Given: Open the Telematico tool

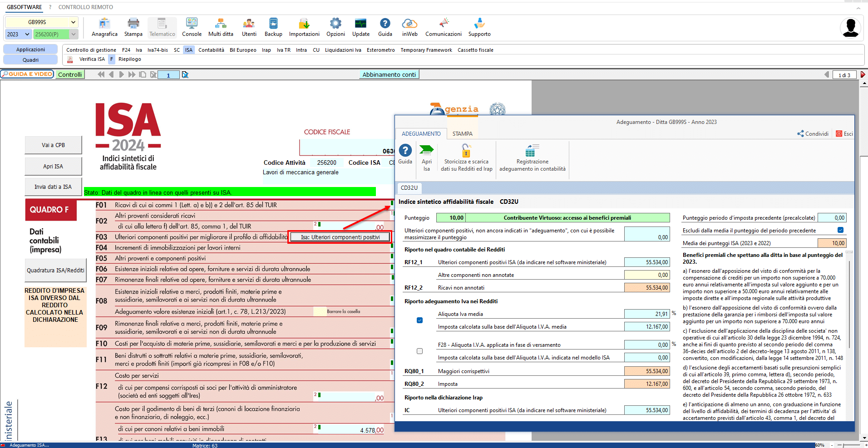Looking at the screenshot, I should (162, 27).
